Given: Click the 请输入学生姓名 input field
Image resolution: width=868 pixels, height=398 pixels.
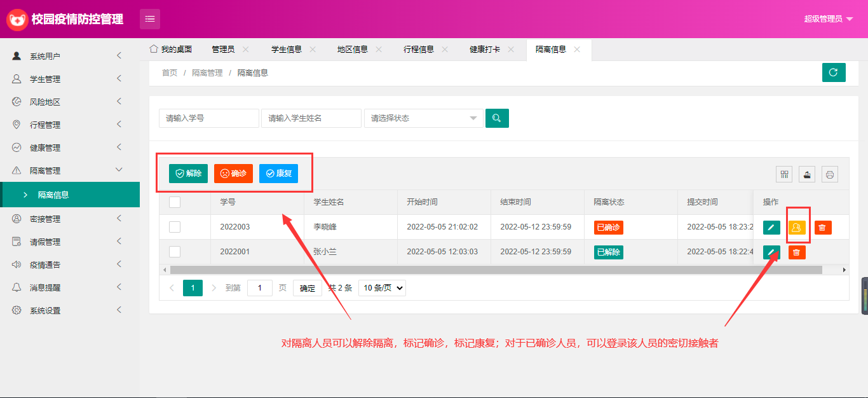Looking at the screenshot, I should [x=311, y=118].
